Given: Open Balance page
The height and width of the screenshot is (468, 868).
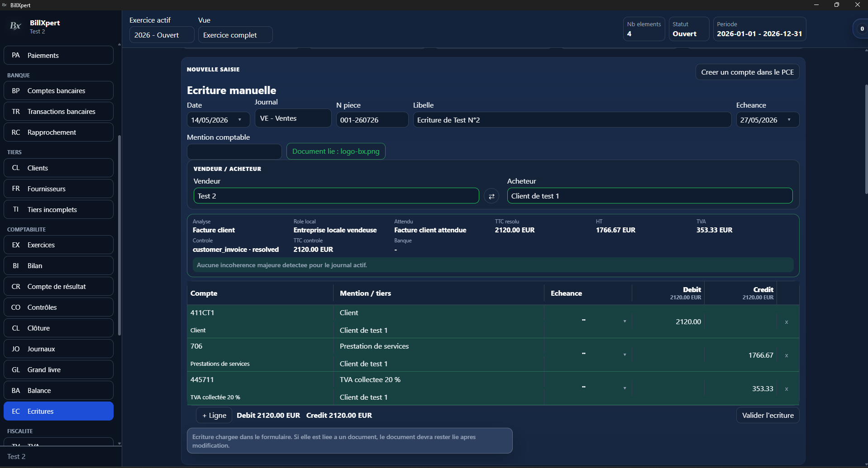Looking at the screenshot, I should [x=58, y=390].
